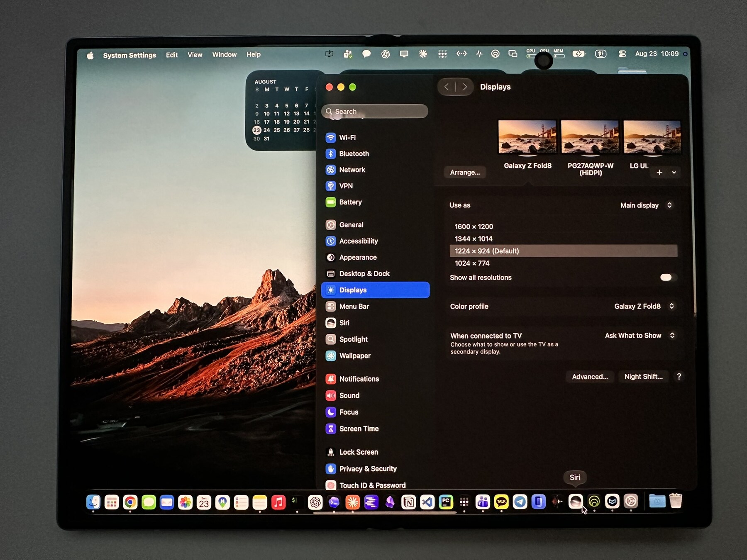Viewport: 747px width, 560px height.
Task: Open Night Shift... settings
Action: [643, 377]
